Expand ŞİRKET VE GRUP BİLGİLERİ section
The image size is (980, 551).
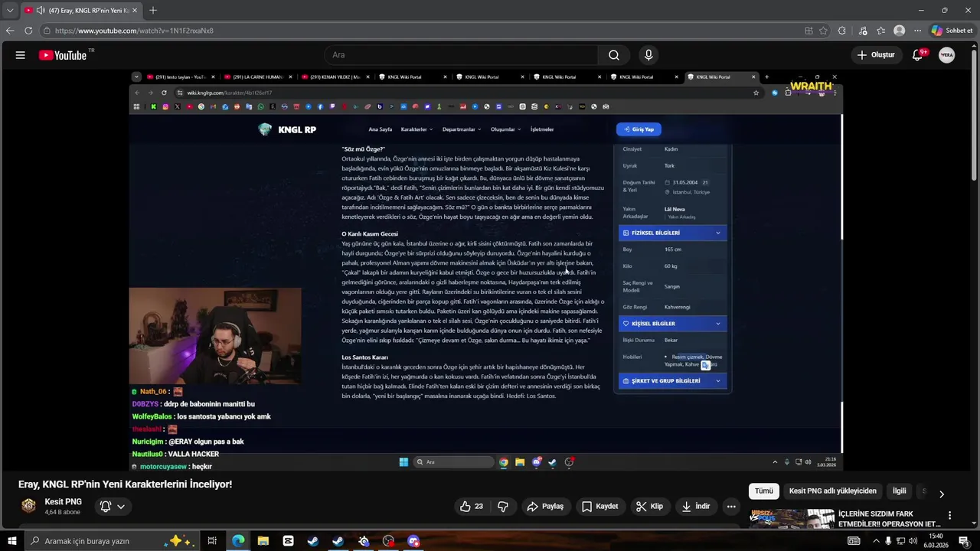672,380
